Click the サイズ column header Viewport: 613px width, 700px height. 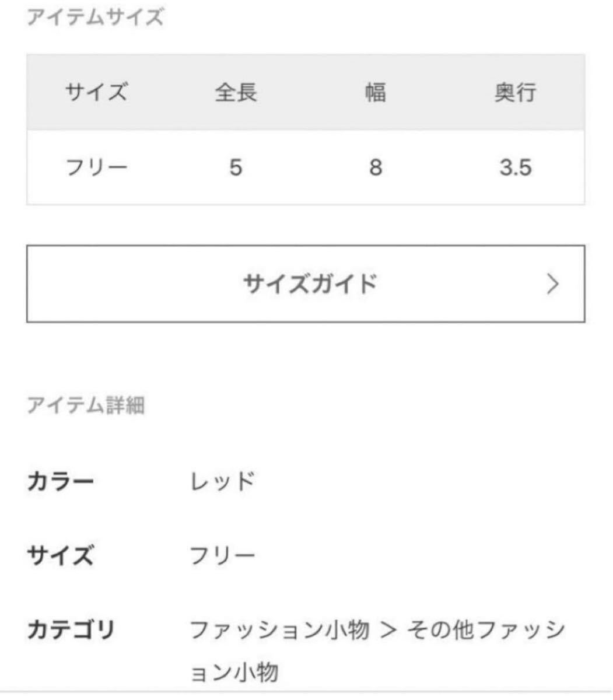click(x=96, y=92)
